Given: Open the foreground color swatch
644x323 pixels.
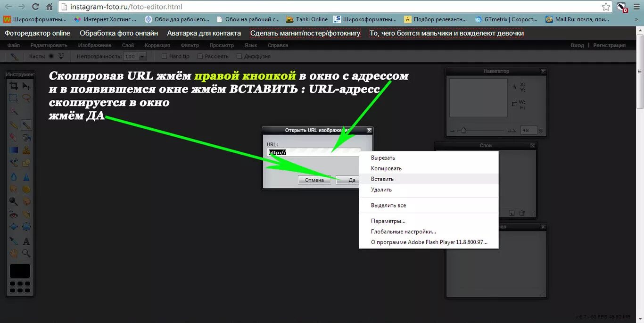Looking at the screenshot, I should click(20, 271).
